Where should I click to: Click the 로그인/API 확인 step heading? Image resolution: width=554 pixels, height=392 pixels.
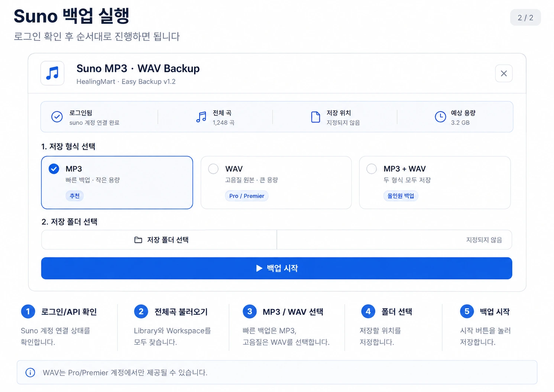point(69,312)
